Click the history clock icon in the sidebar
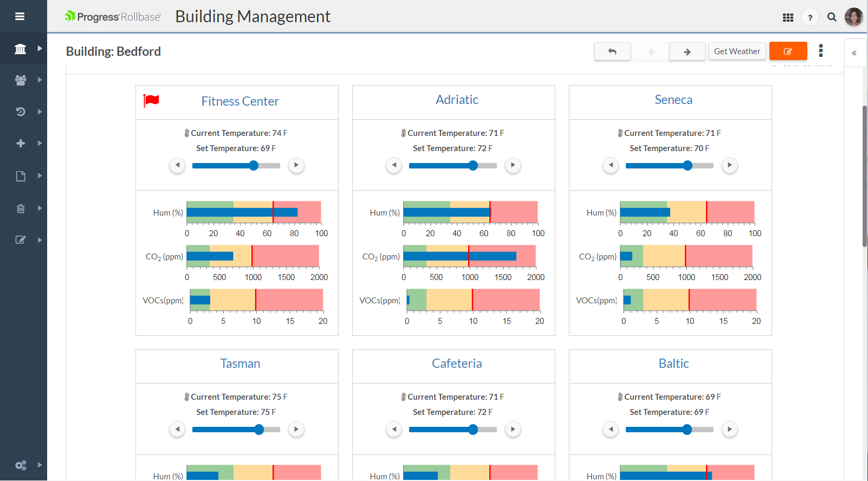This screenshot has width=868, height=481. tap(21, 112)
